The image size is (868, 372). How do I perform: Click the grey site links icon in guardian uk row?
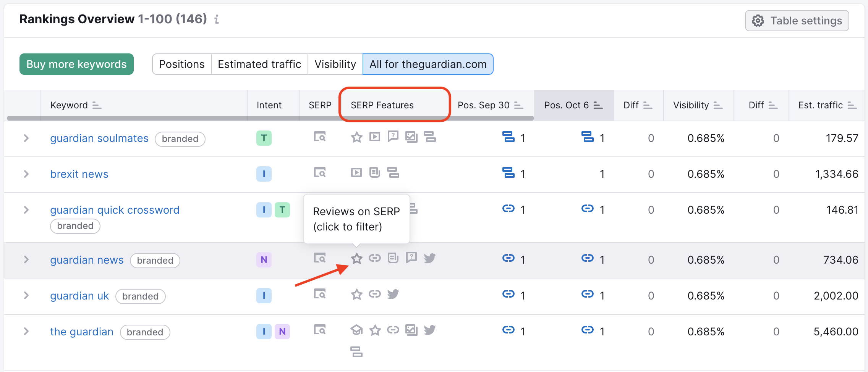point(375,294)
